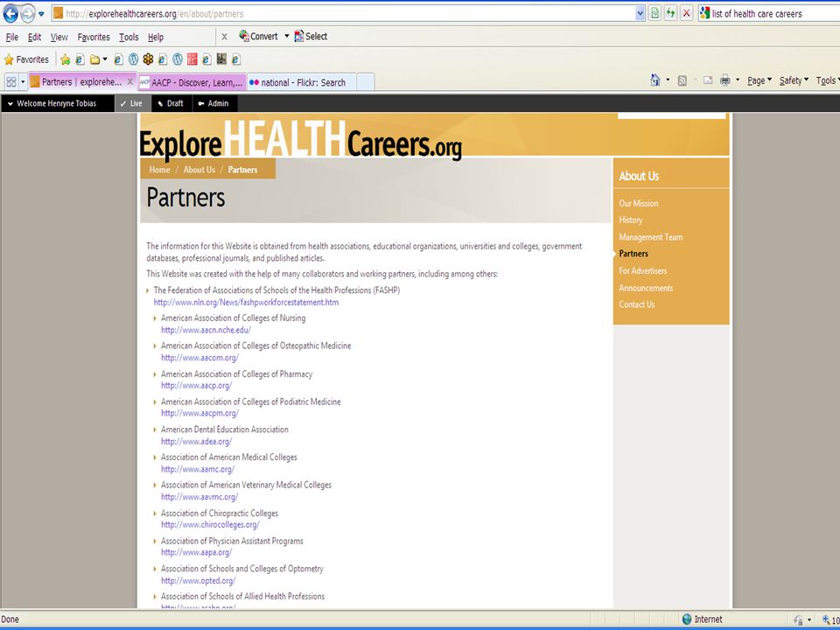Open the http://www.aacn.nche.edu/ link
The image size is (840, 630).
click(x=206, y=330)
